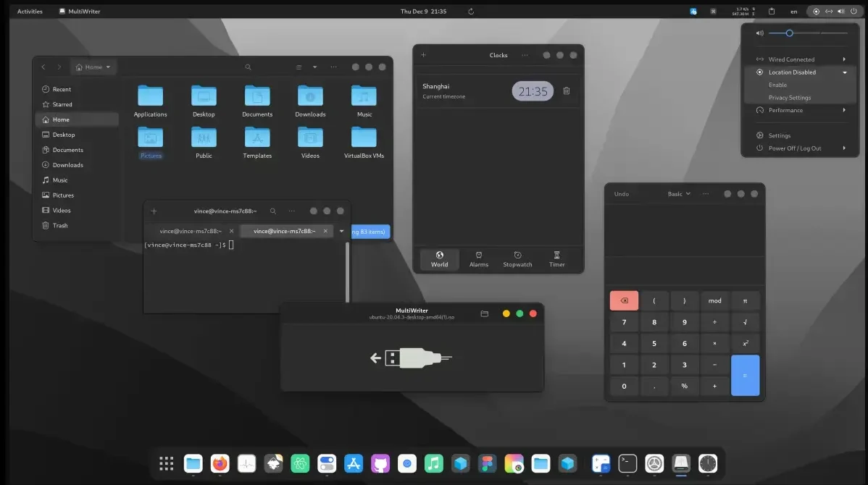868x485 pixels.
Task: Launch Firefox from the dock
Action: (x=220, y=463)
